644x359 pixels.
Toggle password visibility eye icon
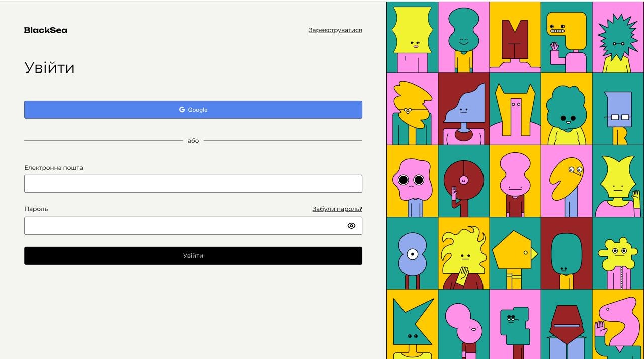tap(351, 226)
